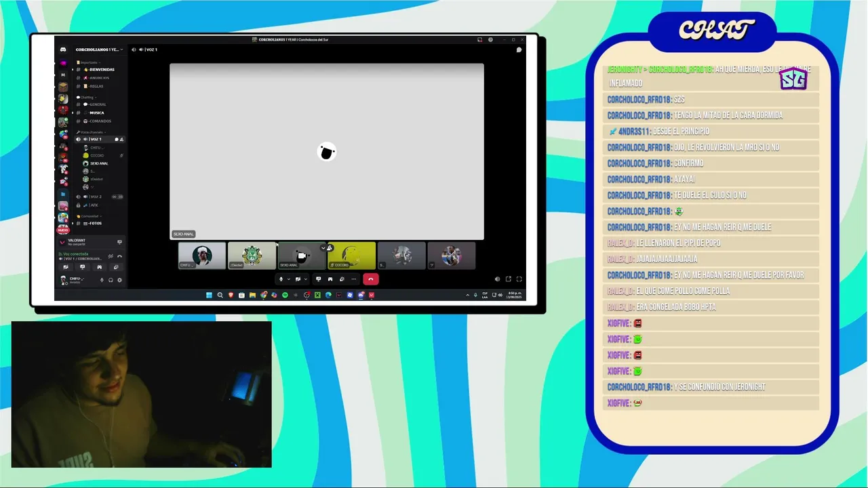Adjust call volume speaker icon
The image size is (868, 488).
[x=497, y=279]
